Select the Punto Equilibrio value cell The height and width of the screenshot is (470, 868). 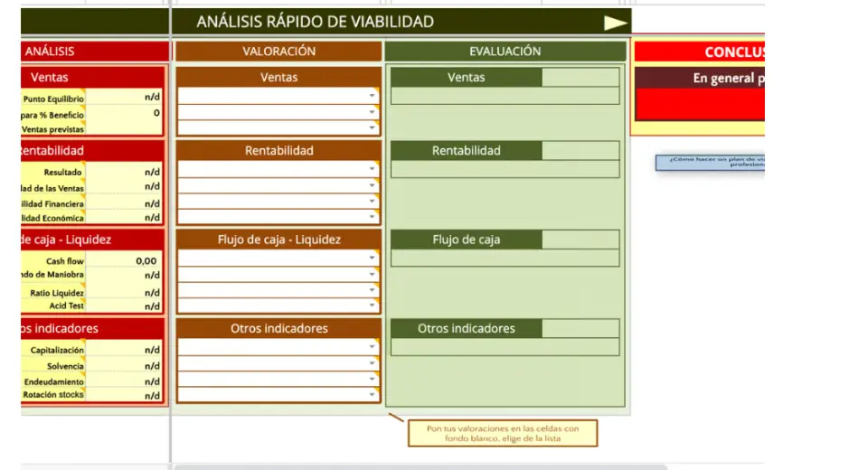(126, 98)
